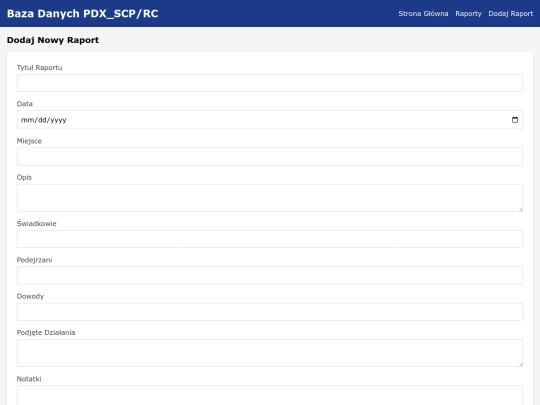Focus the Data mm/dd/yyyy field

tap(270, 120)
